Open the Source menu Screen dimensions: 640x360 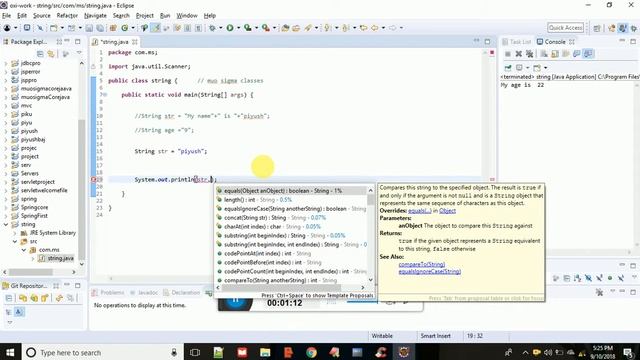pos(42,16)
